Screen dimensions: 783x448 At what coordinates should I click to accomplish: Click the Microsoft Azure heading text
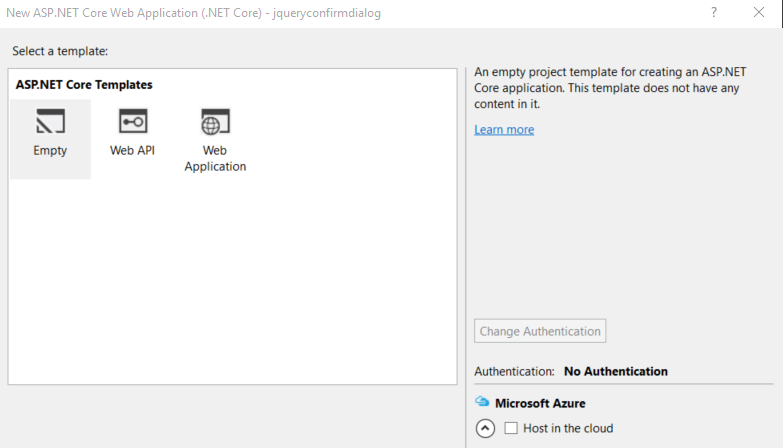[x=540, y=403]
